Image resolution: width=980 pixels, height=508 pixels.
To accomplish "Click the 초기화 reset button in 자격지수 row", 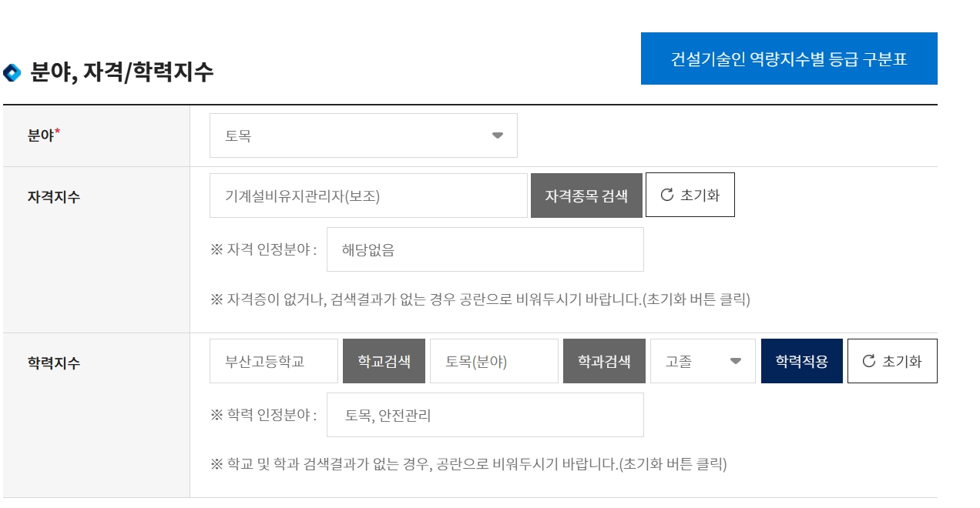I will (690, 195).
